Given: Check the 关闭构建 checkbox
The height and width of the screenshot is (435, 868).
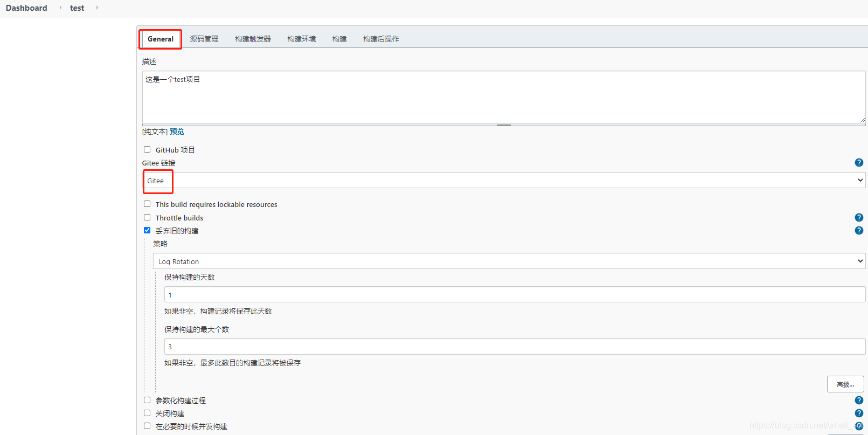Looking at the screenshot, I should (x=147, y=413).
